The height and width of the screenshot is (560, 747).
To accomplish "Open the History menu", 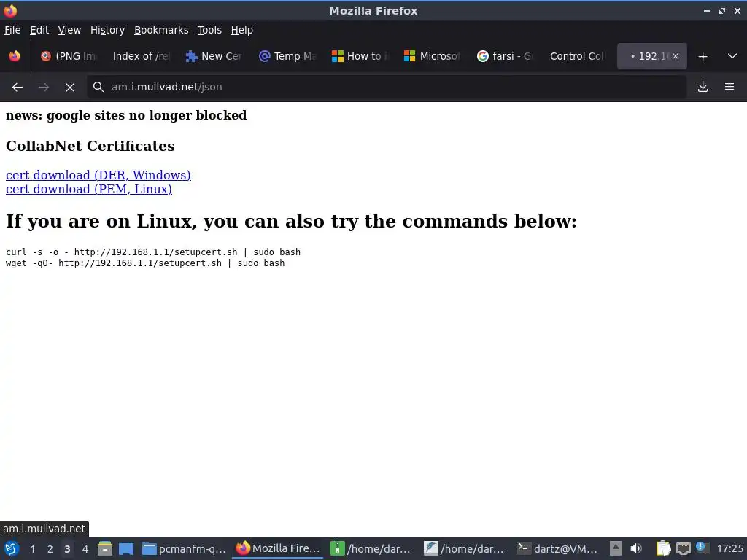I will click(x=107, y=30).
